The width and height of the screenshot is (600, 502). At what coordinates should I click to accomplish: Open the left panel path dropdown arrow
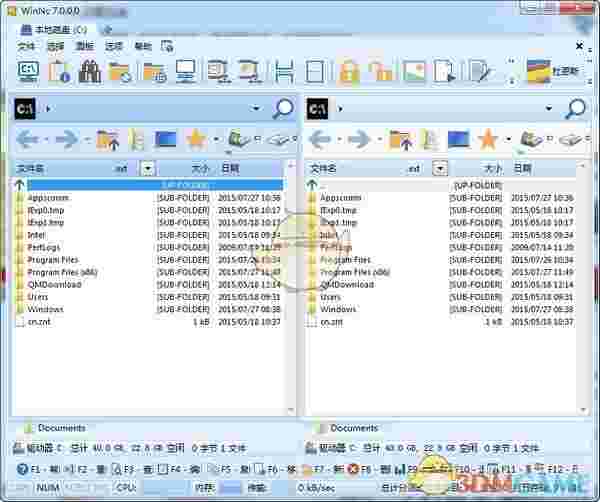(256, 109)
